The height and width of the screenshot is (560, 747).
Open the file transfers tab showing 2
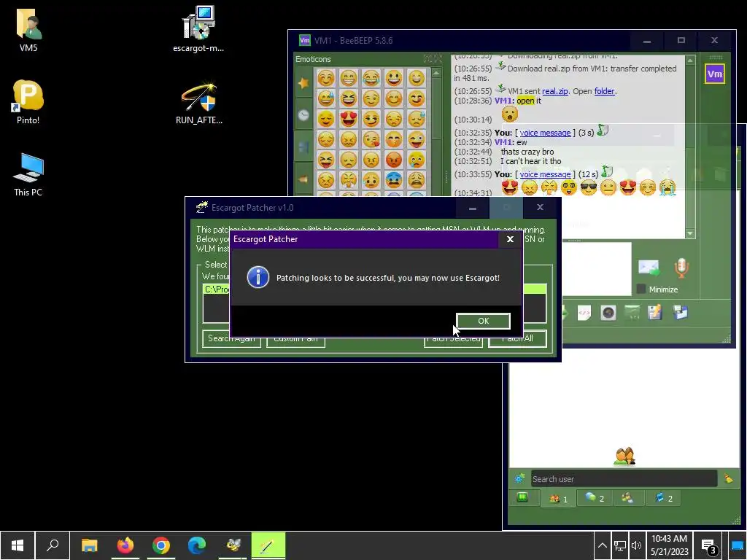663,498
